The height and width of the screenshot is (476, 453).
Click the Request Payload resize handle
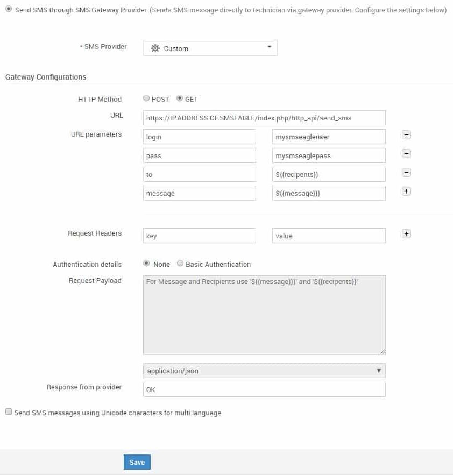pyautogui.click(x=383, y=352)
